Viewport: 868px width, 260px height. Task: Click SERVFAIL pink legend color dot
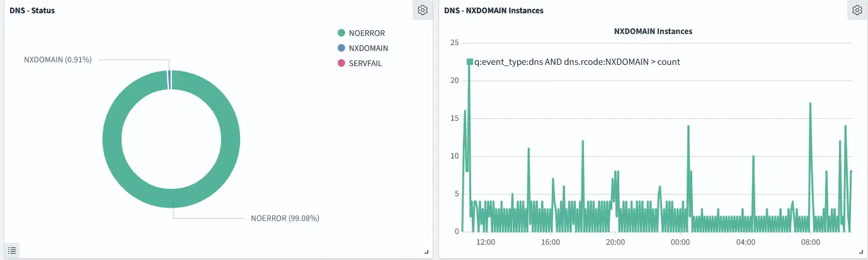click(x=341, y=63)
